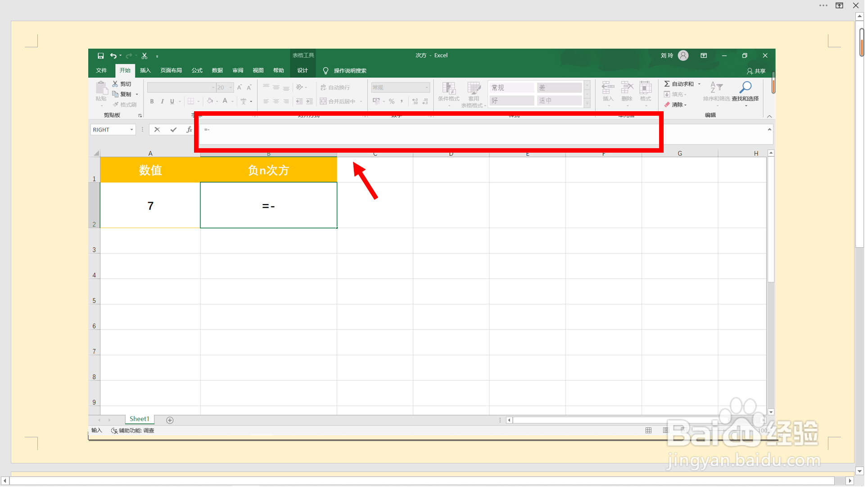Viewport: 868px width, 490px height.
Task: Click the Save icon in quick access toolbar
Action: [x=100, y=56]
